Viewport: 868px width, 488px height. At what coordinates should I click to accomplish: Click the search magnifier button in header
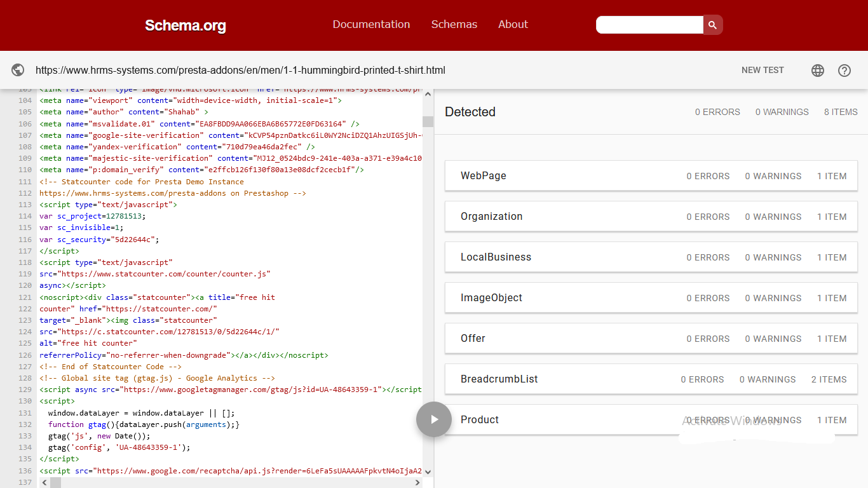coord(713,25)
